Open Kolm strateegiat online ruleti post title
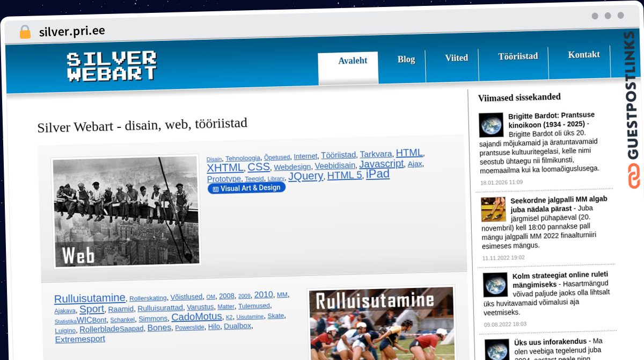Image resolution: width=644 pixels, height=360 pixels. [560, 279]
